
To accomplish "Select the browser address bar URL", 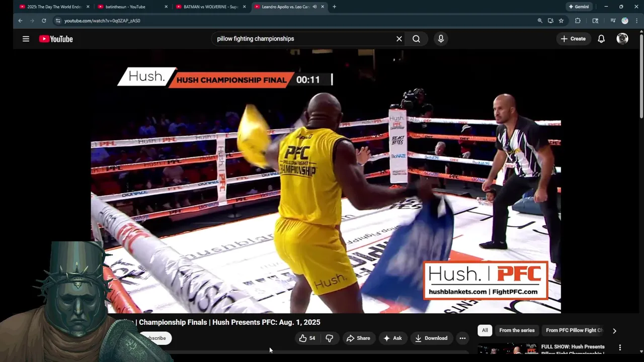I will (x=102, y=21).
